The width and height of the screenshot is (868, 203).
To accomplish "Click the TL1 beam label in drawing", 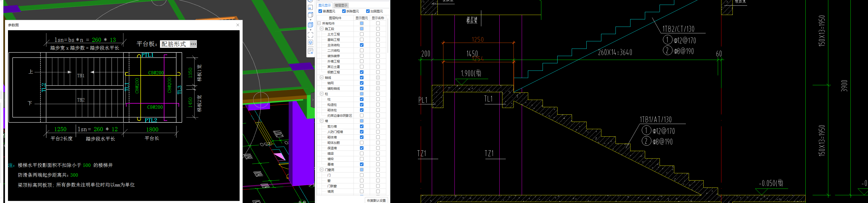I will [488, 99].
